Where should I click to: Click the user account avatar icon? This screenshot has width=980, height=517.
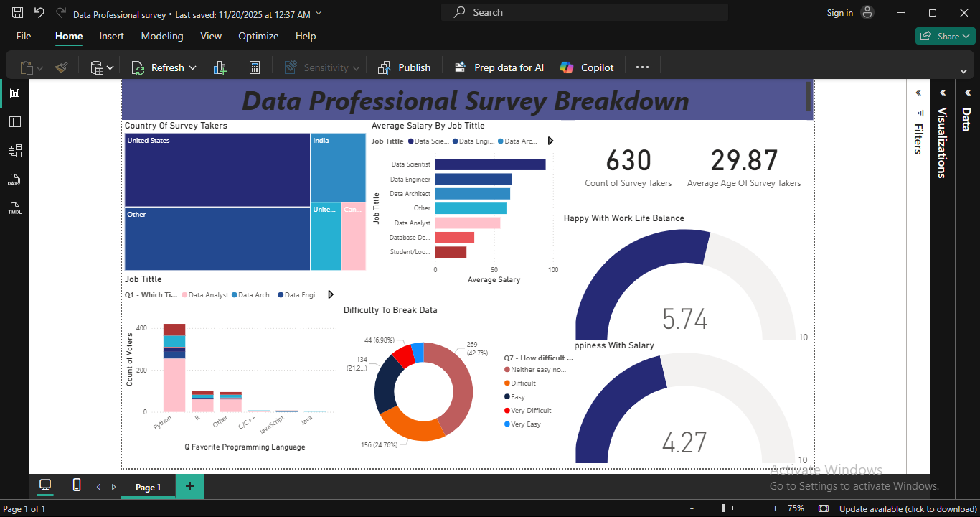(x=867, y=12)
